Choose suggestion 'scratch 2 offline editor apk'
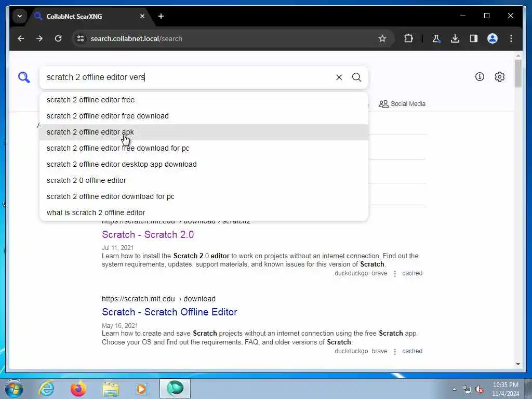 [x=204, y=132]
